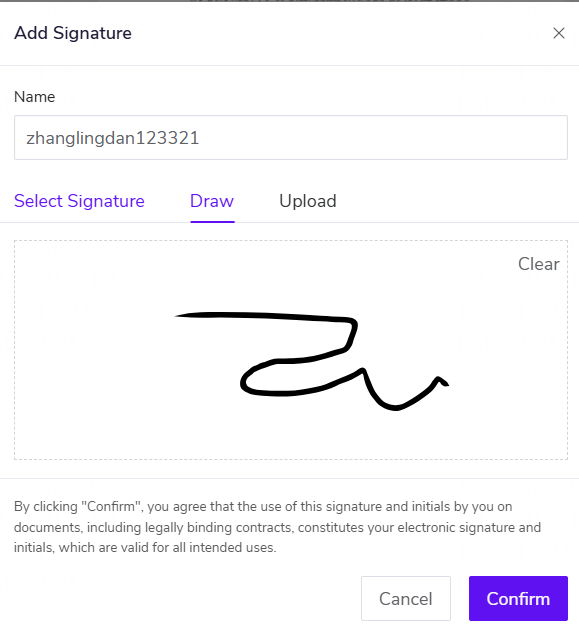Click the Add Signature dialog title

coord(73,33)
